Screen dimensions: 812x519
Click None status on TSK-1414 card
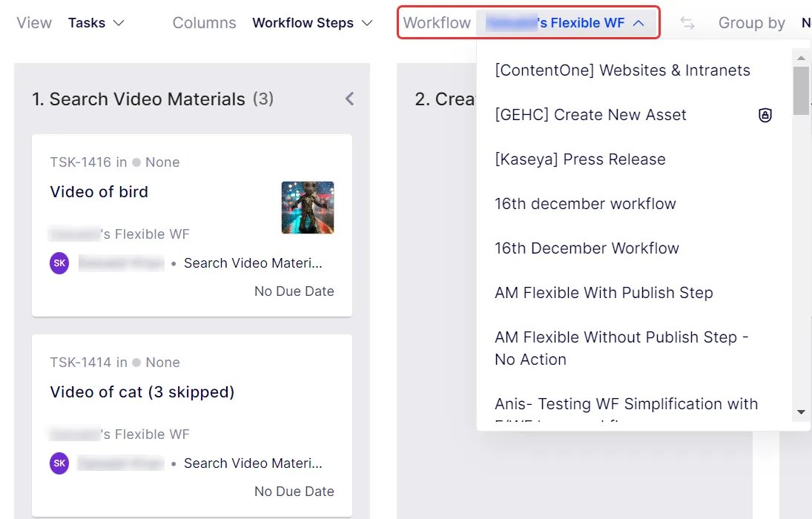pyautogui.click(x=156, y=362)
